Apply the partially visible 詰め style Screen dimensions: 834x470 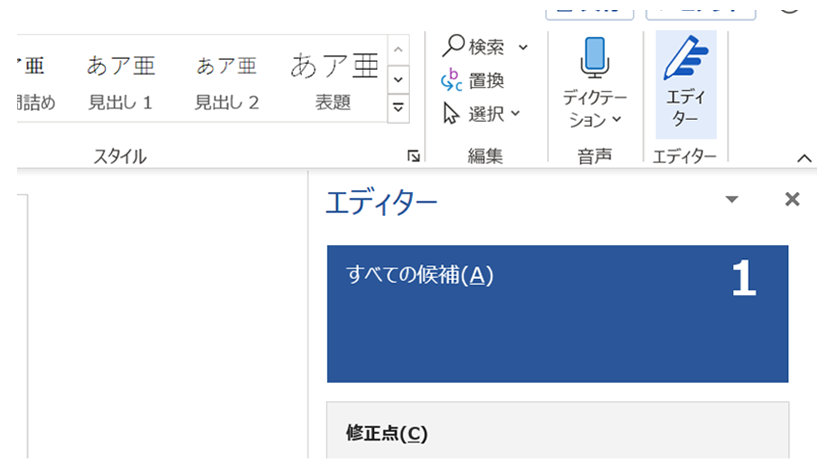coord(36,82)
